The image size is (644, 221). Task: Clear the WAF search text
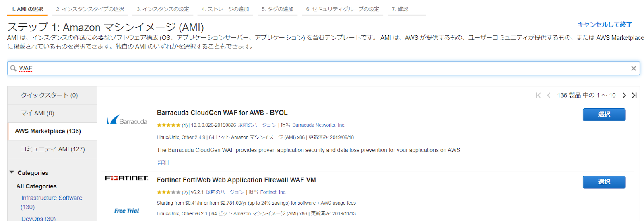[x=633, y=68]
